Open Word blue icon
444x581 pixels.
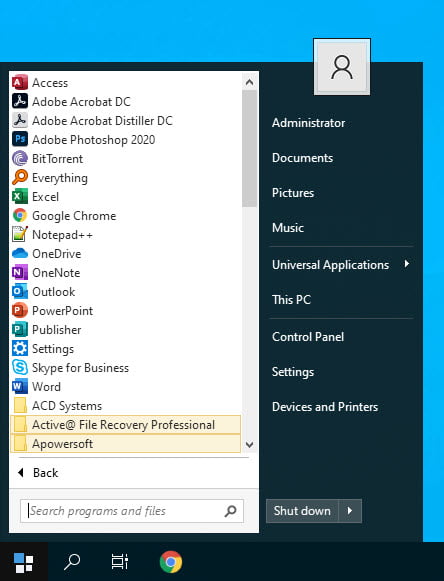click(20, 386)
